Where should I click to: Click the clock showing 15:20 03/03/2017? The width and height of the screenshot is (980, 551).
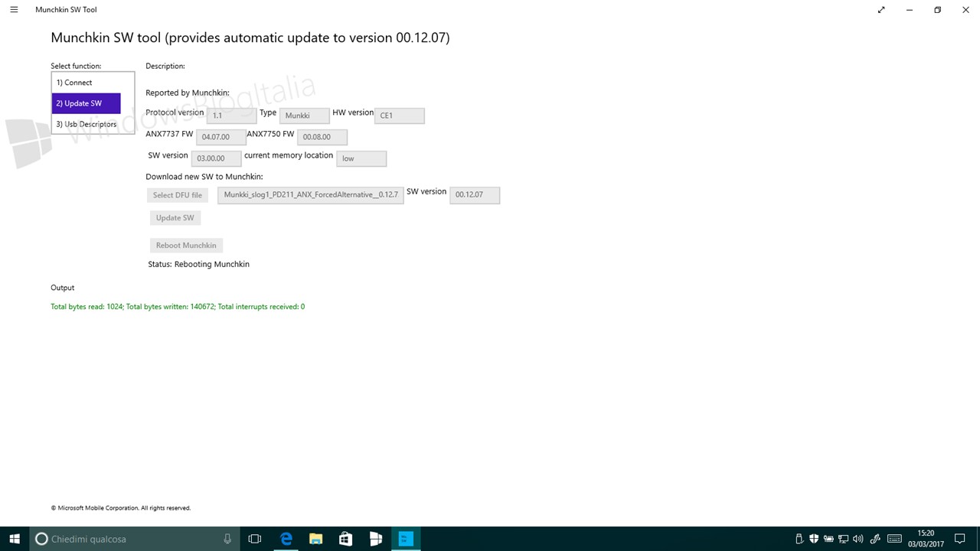pyautogui.click(x=926, y=539)
